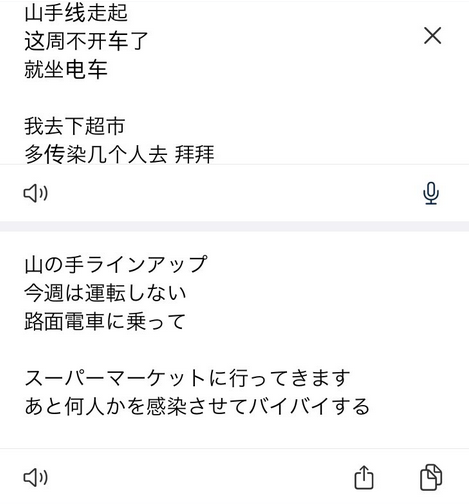Image resolution: width=469 pixels, height=504 pixels.
Task: Play audio of the Japanese translation
Action: 35,477
